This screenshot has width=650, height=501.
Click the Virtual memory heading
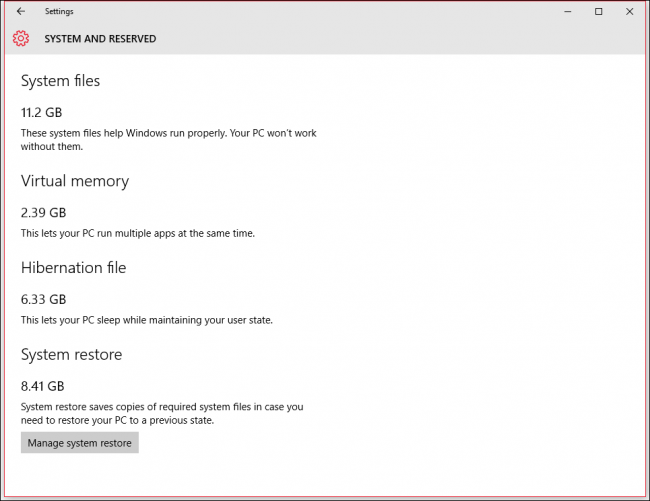[74, 181]
